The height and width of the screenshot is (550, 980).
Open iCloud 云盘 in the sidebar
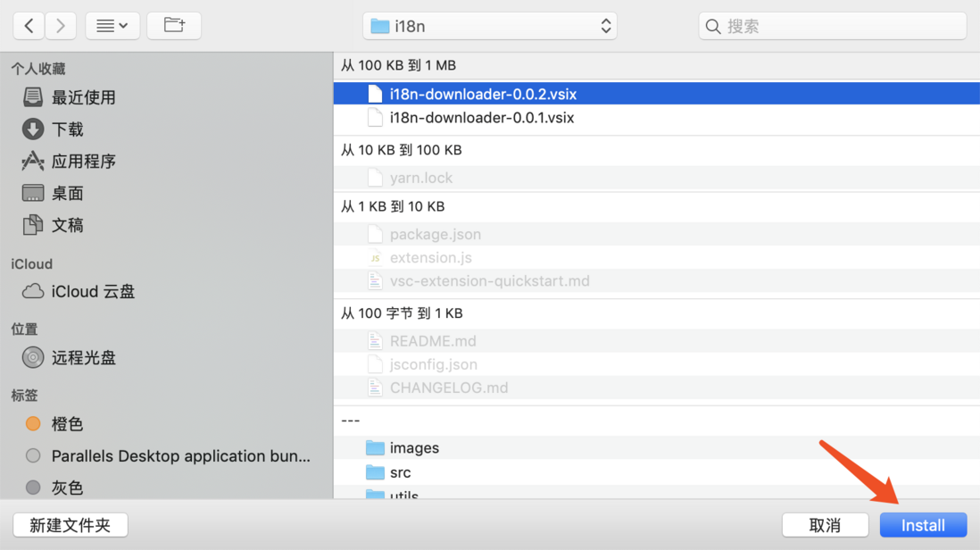[x=93, y=292]
